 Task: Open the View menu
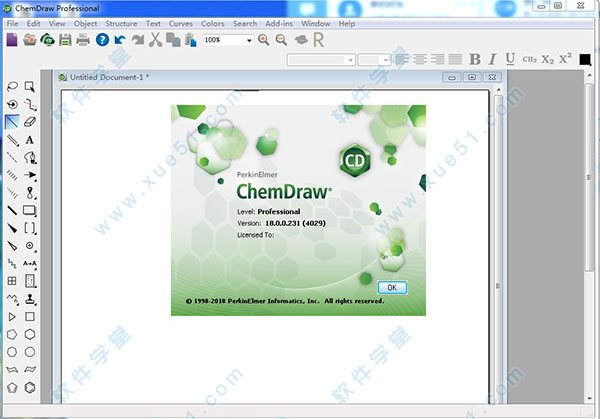[57, 24]
